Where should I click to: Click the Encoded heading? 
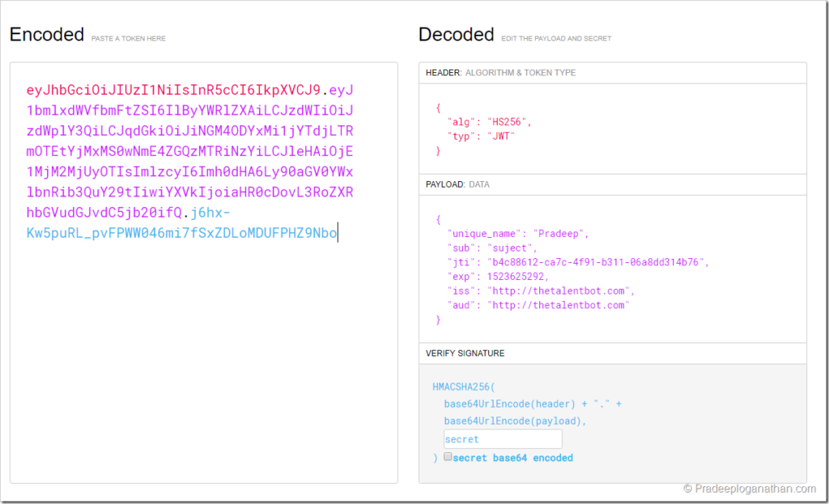[x=47, y=35]
